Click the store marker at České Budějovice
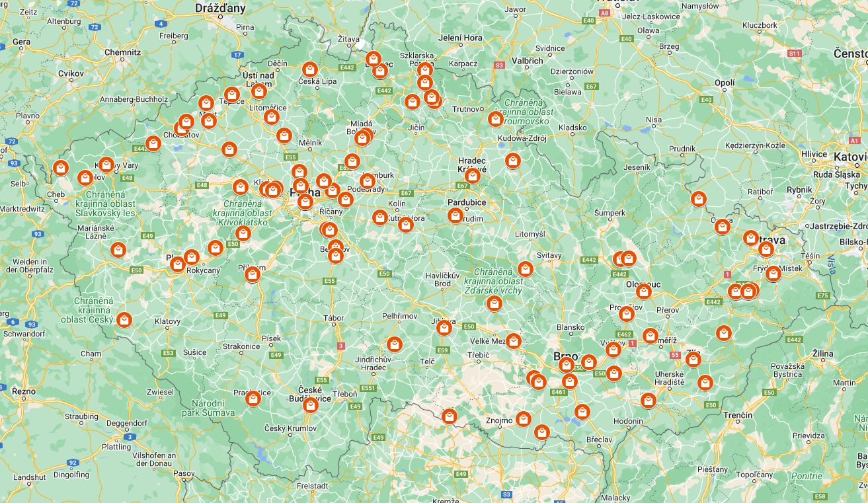Viewport: 868px width, 503px height. pos(310,405)
